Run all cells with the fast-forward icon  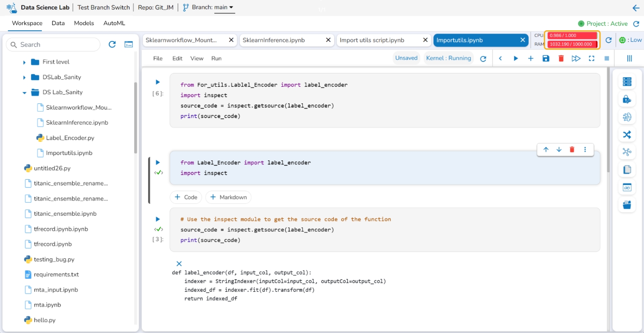pyautogui.click(x=576, y=58)
